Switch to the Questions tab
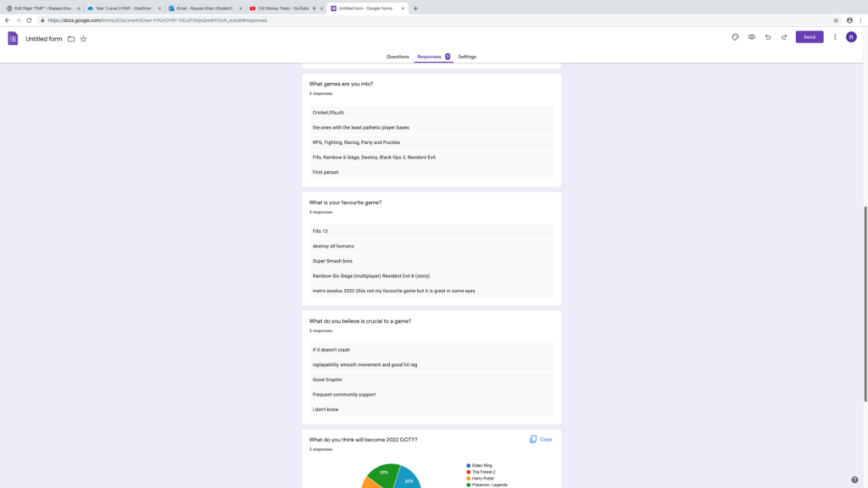Screen dimensions: 868x488 pos(398,57)
